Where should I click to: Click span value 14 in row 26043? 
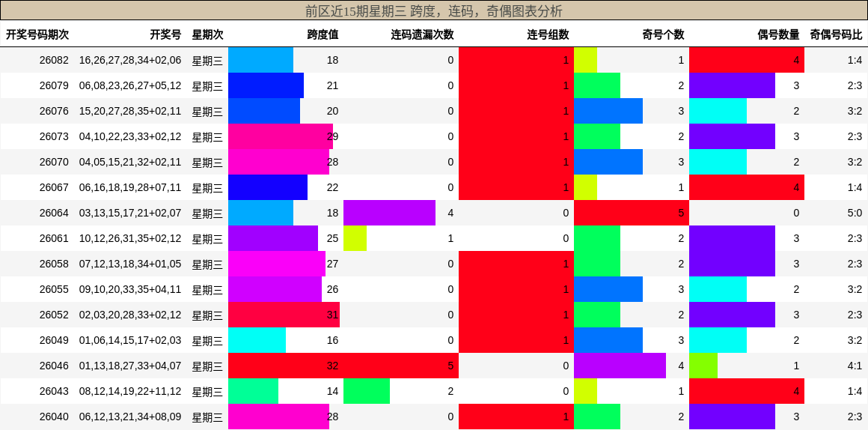click(333, 391)
